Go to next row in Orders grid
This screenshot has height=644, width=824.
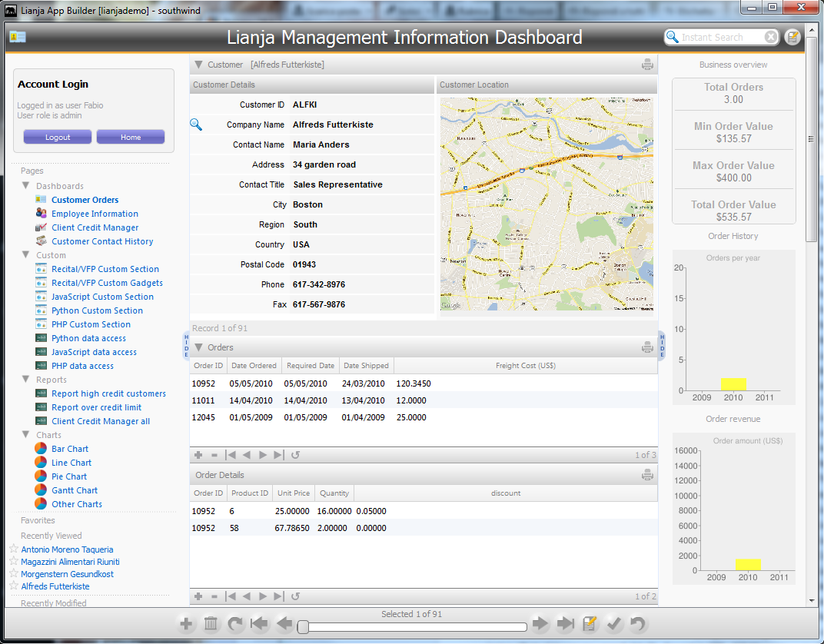pyautogui.click(x=263, y=455)
